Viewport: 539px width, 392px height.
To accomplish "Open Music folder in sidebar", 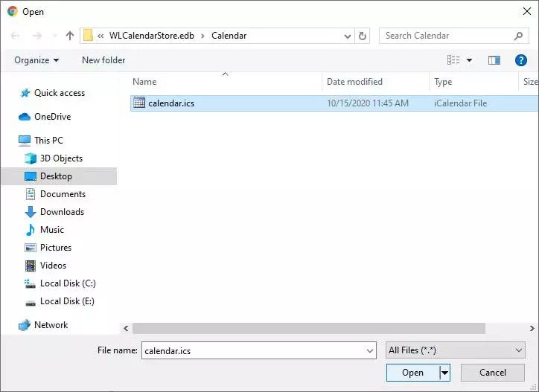I will 52,230.
